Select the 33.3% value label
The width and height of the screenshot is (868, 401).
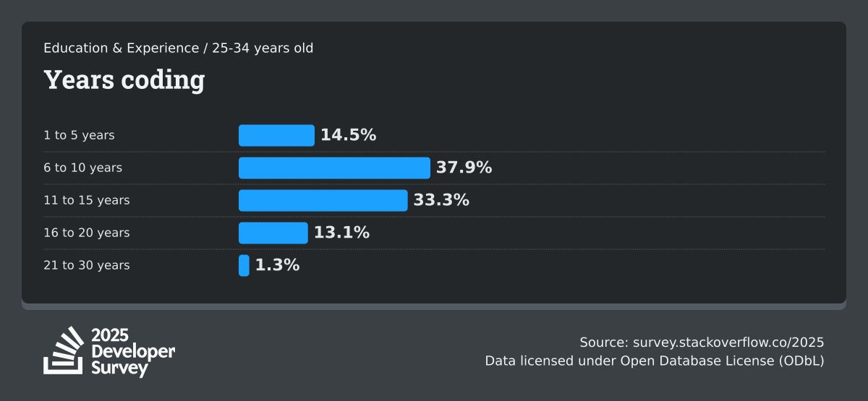[441, 200]
